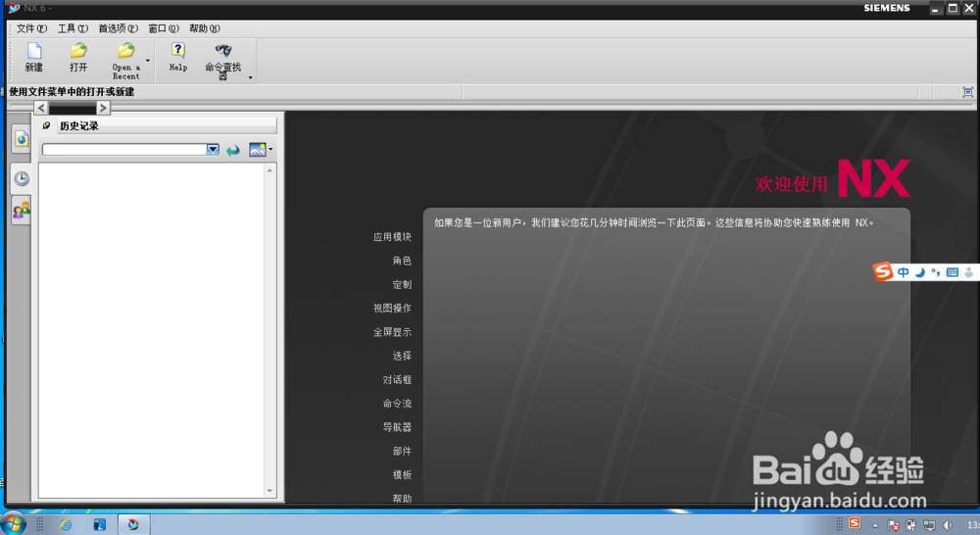Click the Sogou S icon in the system tray

point(855,523)
